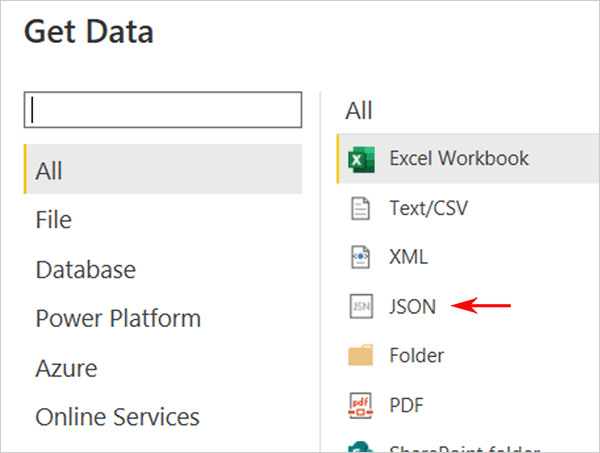This screenshot has width=600, height=453.
Task: Click the yellow Folder icon
Action: [359, 355]
